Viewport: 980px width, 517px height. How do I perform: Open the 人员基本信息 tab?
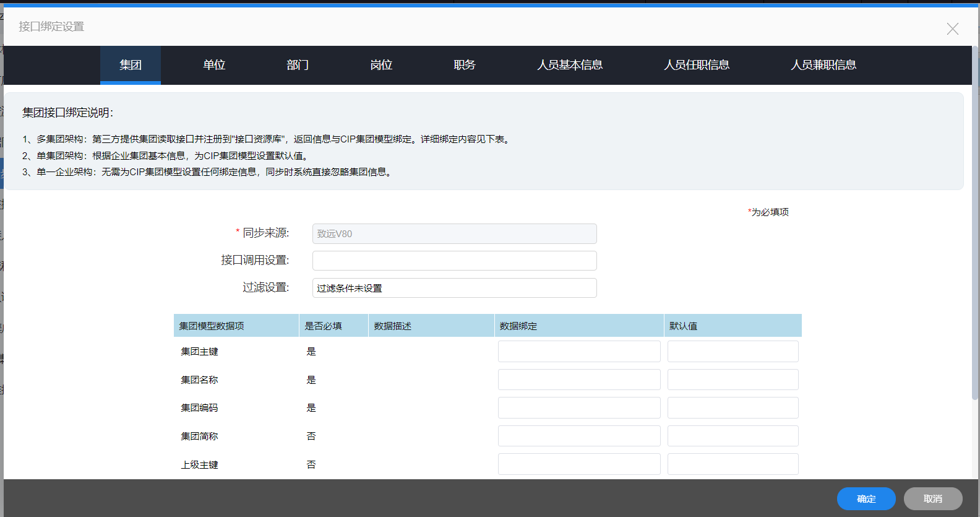pyautogui.click(x=570, y=65)
